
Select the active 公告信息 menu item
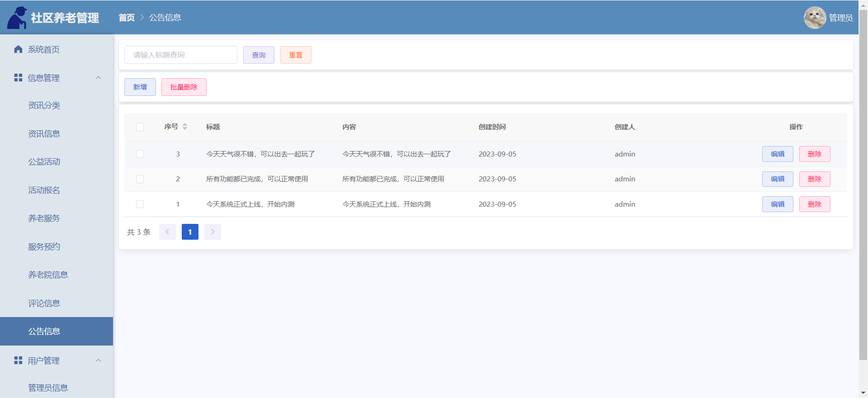(x=57, y=332)
